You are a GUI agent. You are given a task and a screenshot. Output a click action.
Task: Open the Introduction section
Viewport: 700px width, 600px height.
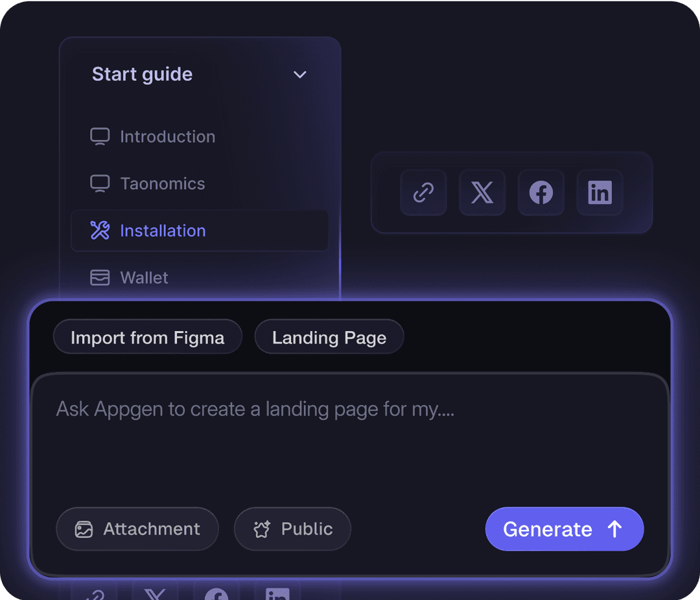tap(167, 136)
